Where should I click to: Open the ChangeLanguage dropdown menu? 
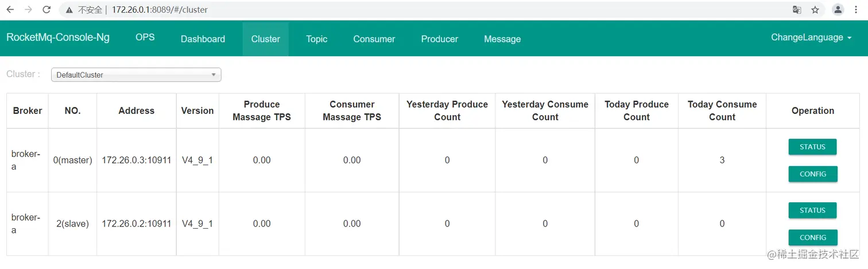point(811,37)
